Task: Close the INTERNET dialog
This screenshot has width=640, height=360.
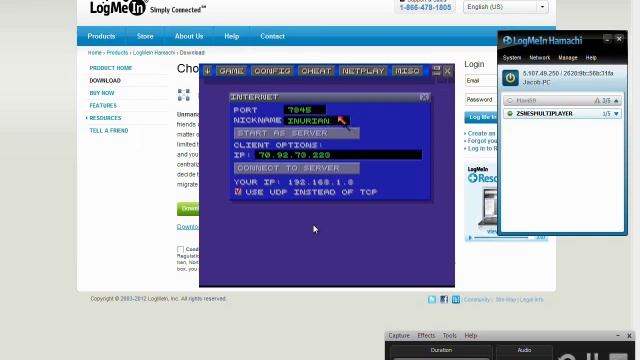Action: click(x=424, y=97)
